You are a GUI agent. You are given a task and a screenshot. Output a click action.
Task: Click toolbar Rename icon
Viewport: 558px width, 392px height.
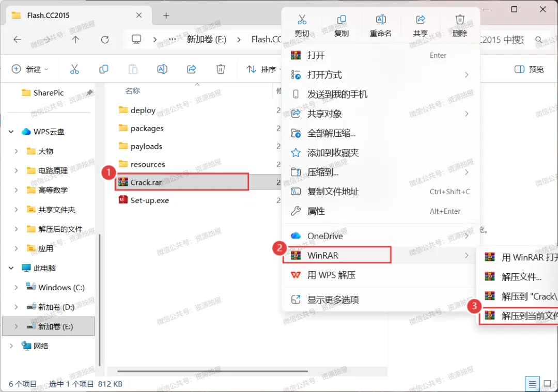click(x=162, y=69)
